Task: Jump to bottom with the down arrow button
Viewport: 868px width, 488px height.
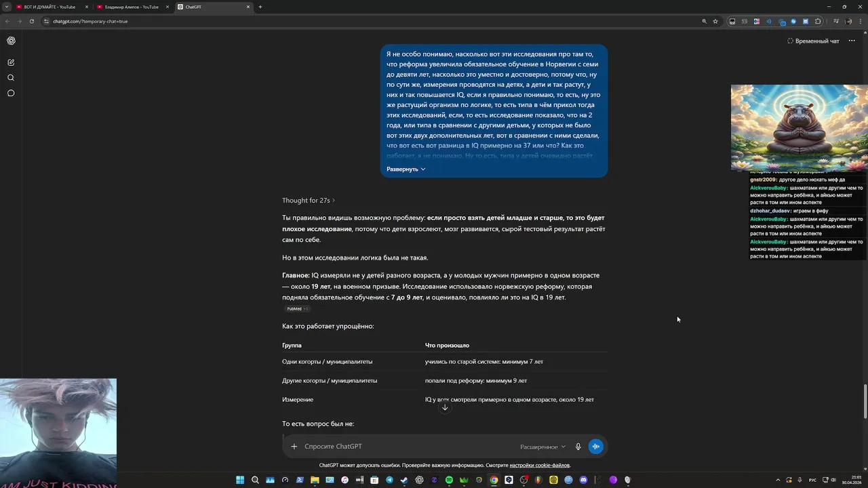Action: (445, 407)
